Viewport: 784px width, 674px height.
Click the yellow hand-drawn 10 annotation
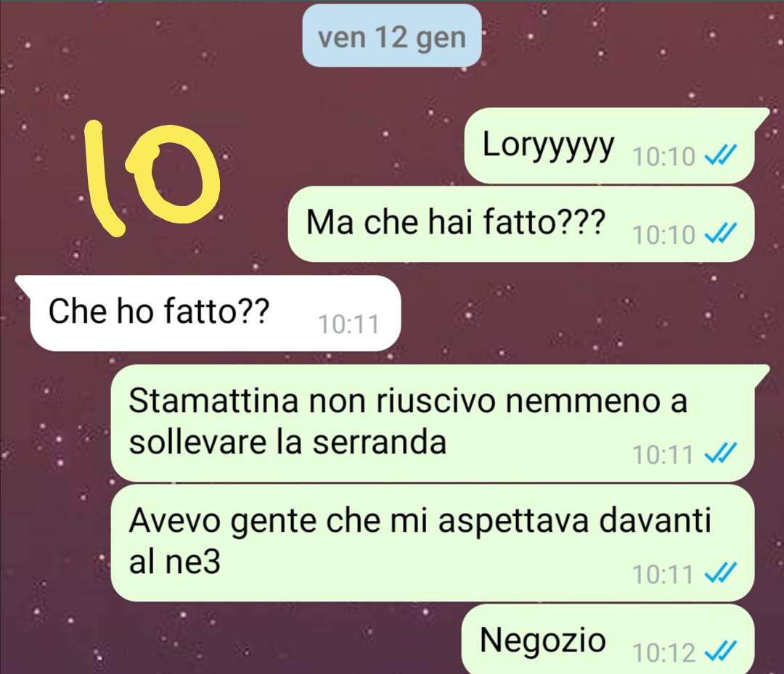point(152,179)
